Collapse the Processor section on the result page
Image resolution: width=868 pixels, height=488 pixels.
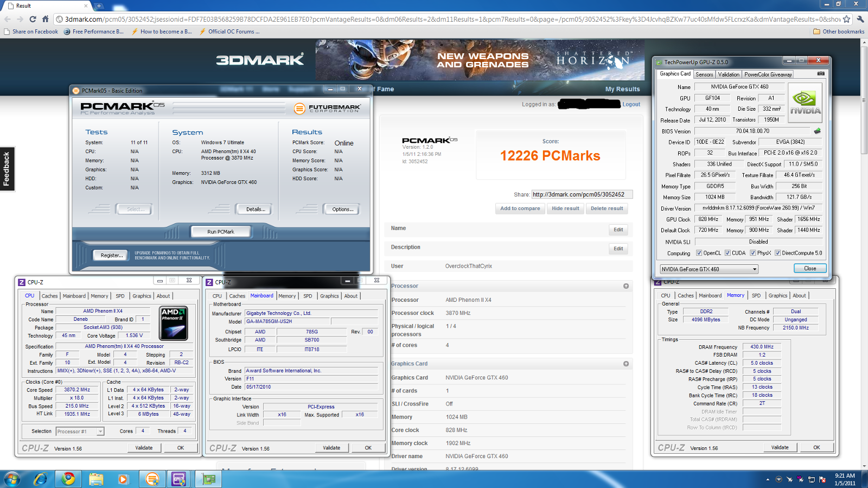626,286
